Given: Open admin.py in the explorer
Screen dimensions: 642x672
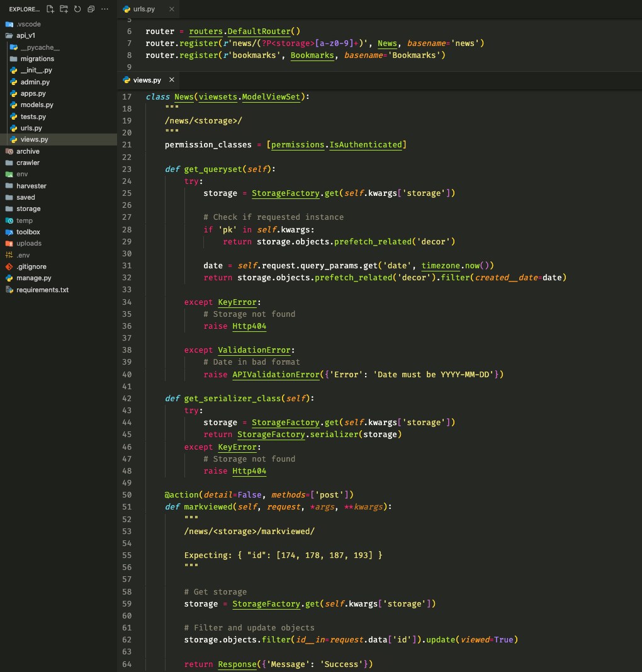Looking at the screenshot, I should pos(59,82).
